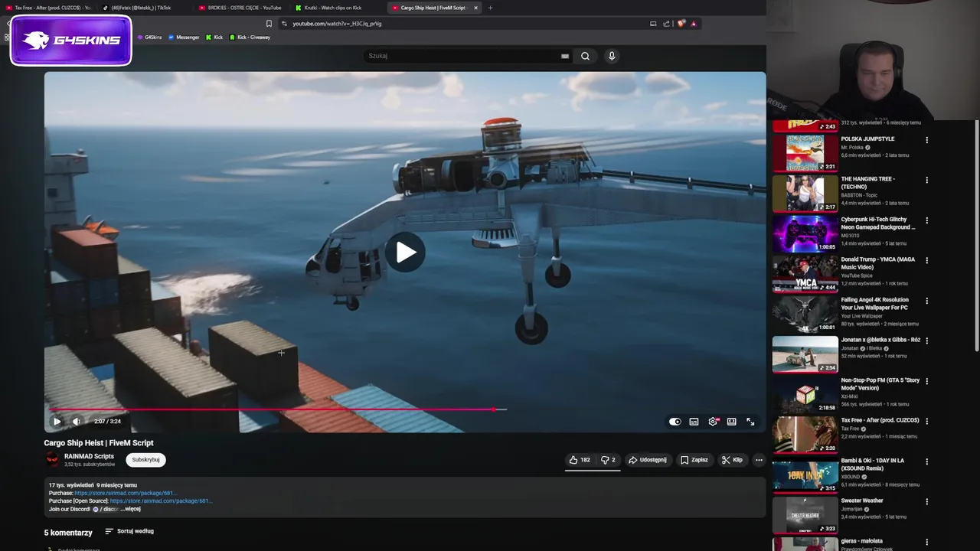Open options menu for Donald Trump YMCA
This screenshot has width=980, height=551.
[926, 261]
